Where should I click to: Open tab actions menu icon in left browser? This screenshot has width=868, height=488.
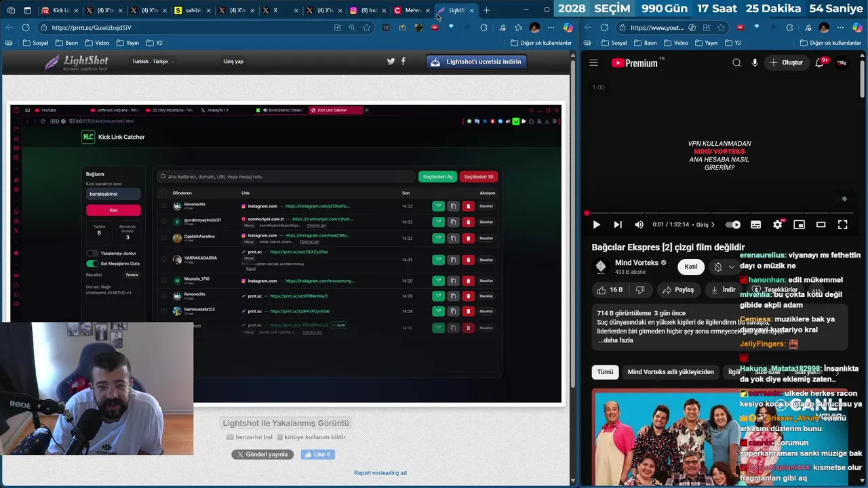(28, 10)
